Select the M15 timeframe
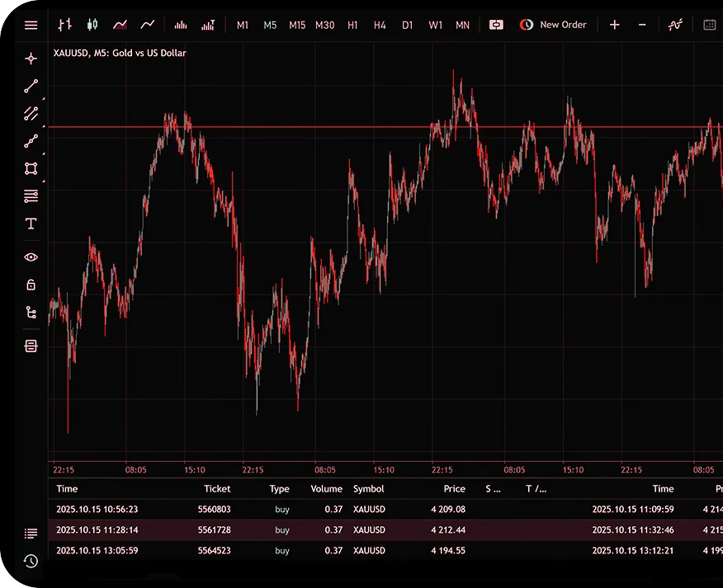 click(297, 25)
